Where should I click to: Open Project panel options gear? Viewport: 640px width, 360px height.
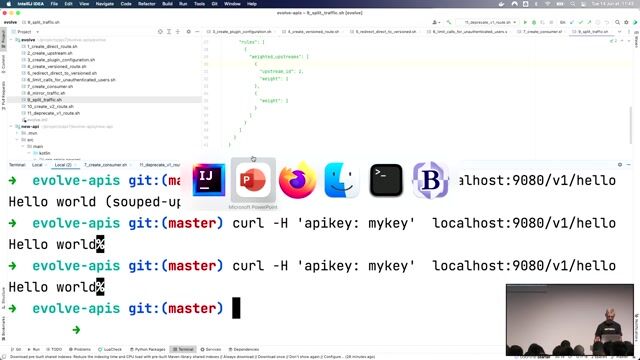coord(189,31)
